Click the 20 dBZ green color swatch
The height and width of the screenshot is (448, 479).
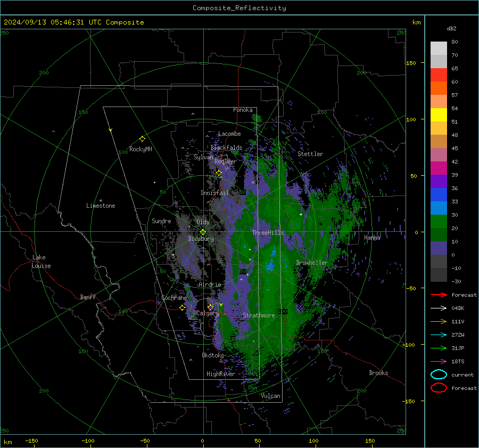[x=439, y=222]
